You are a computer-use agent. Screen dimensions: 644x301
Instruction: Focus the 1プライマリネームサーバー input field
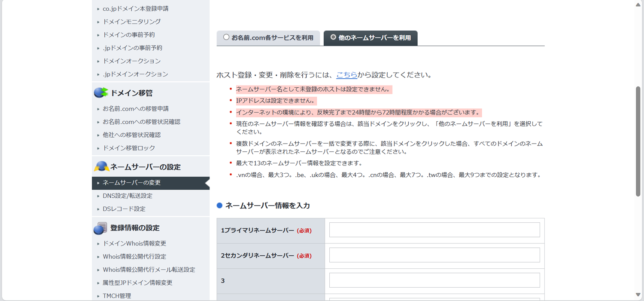click(434, 230)
